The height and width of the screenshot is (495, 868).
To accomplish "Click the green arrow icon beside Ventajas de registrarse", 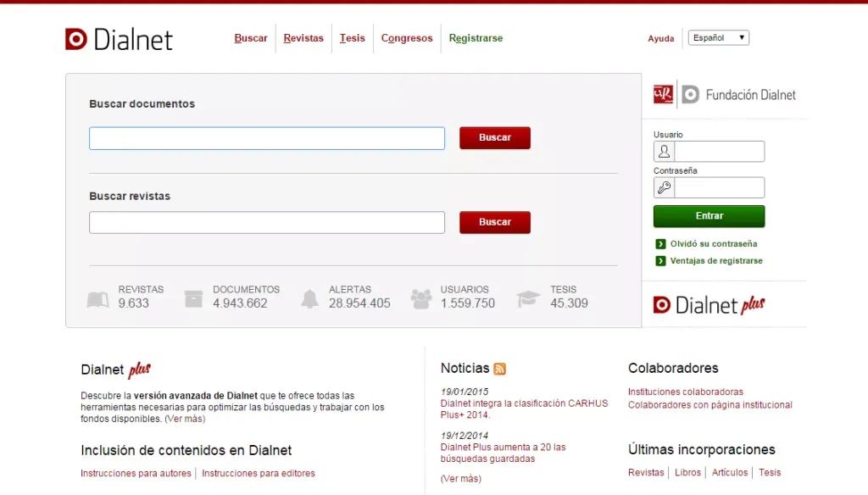I will tap(660, 261).
